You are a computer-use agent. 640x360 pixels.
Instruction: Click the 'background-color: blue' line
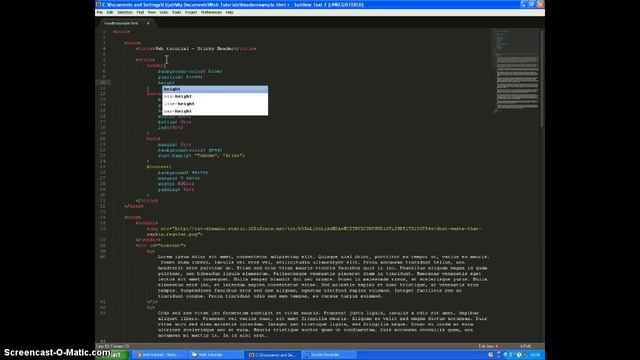pos(190,71)
